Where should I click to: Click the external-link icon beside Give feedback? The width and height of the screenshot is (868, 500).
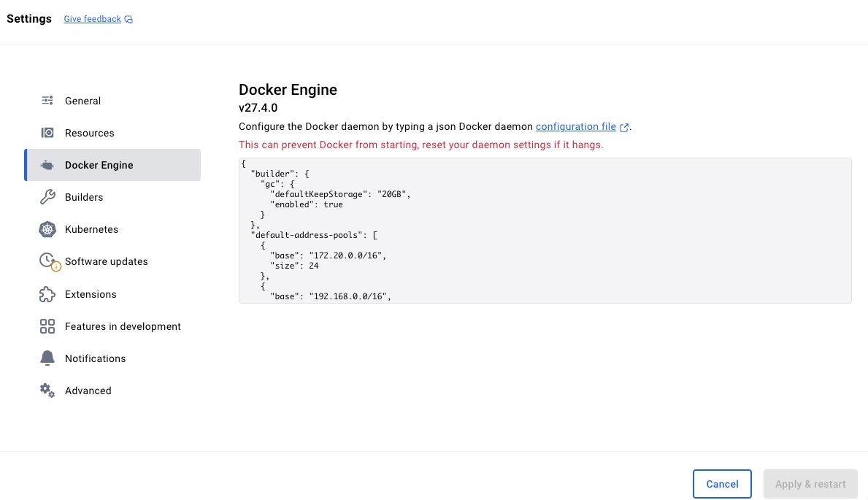tap(127, 18)
